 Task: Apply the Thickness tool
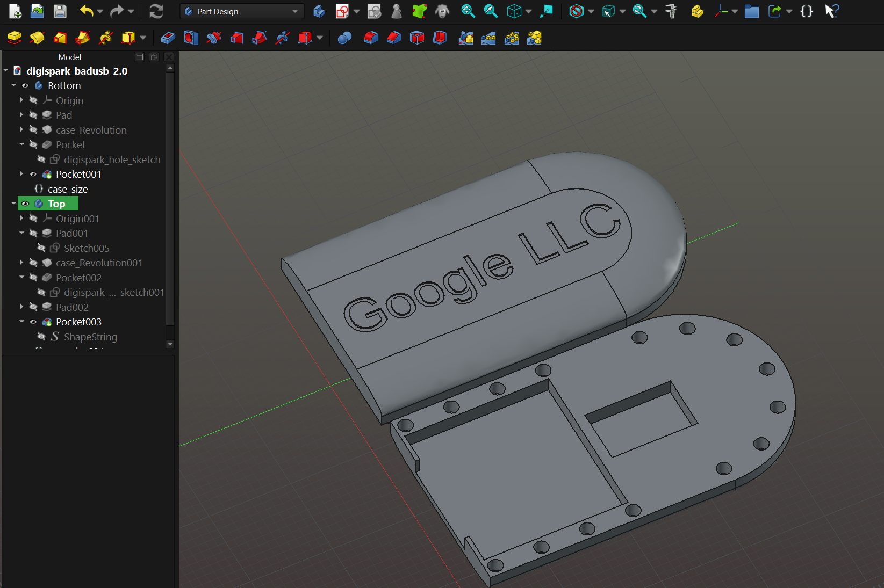[x=440, y=38]
